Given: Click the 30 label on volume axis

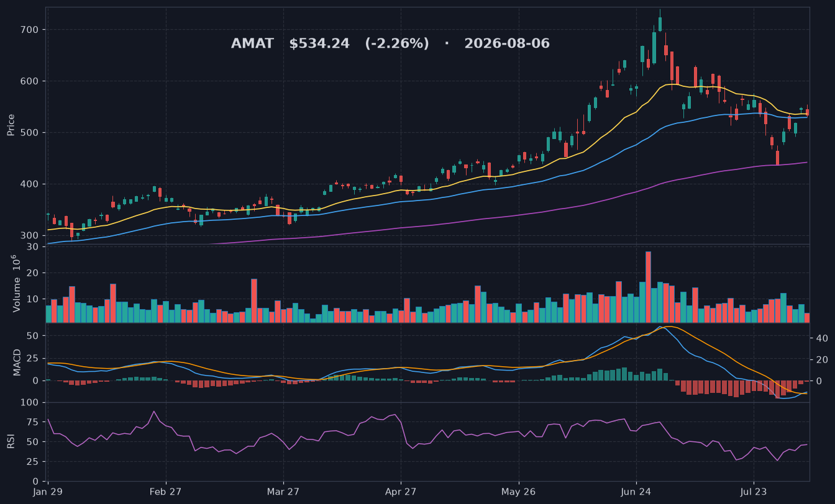Looking at the screenshot, I should [x=34, y=247].
